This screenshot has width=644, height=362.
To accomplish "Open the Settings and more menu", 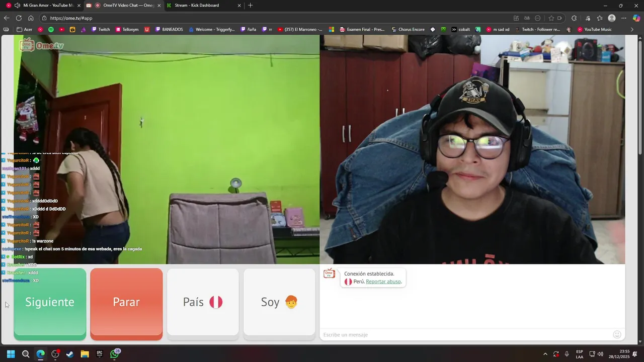I will pos(624,18).
